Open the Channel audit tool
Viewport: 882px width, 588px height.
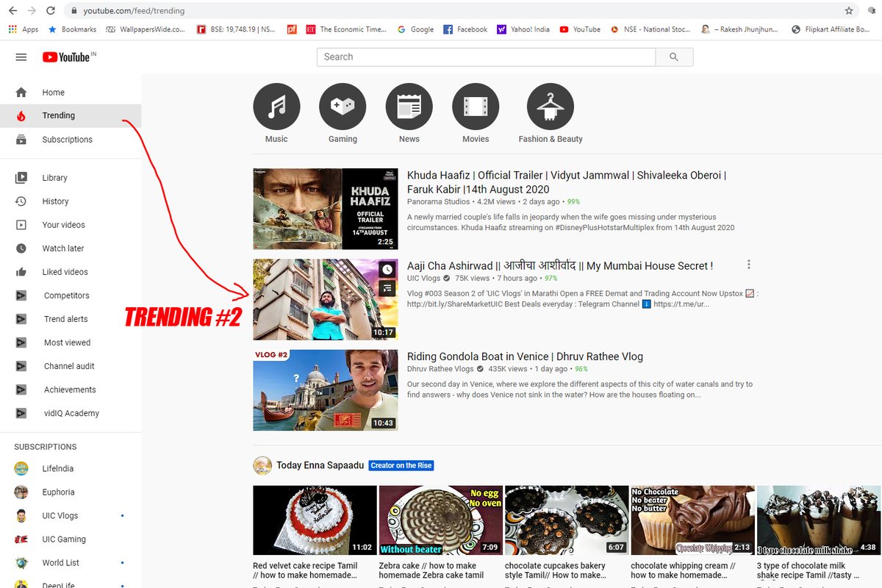tap(69, 365)
